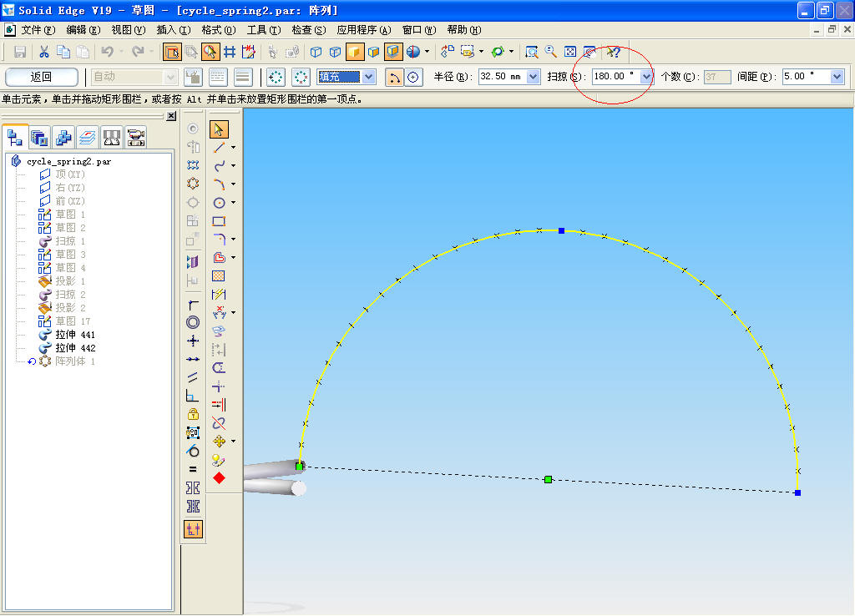Open the 插入(I) menu
Screen dimensions: 855x616
pos(174,30)
